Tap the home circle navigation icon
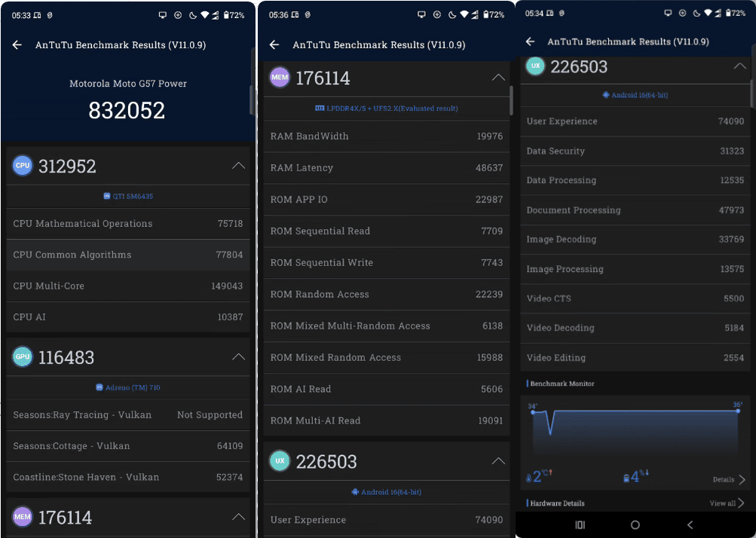756x538 pixels. [x=635, y=525]
